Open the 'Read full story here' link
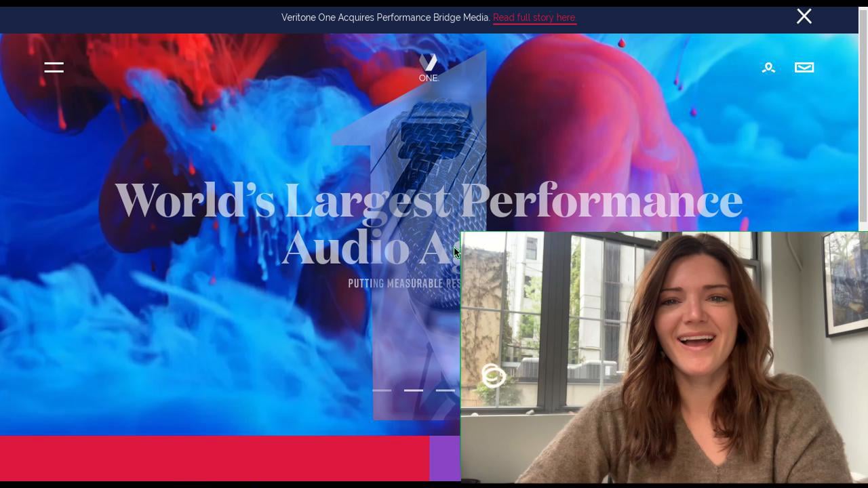The image size is (868, 488). 534,18
